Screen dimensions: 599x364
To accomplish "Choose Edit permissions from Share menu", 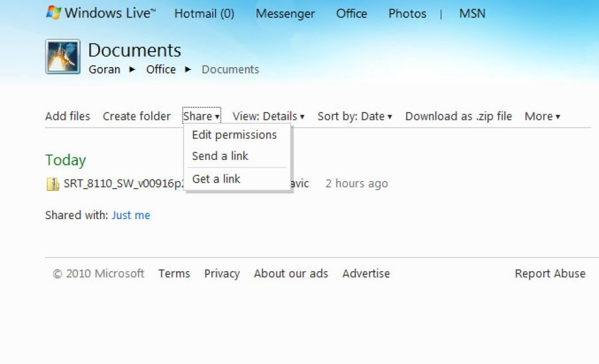I will coord(234,135).
